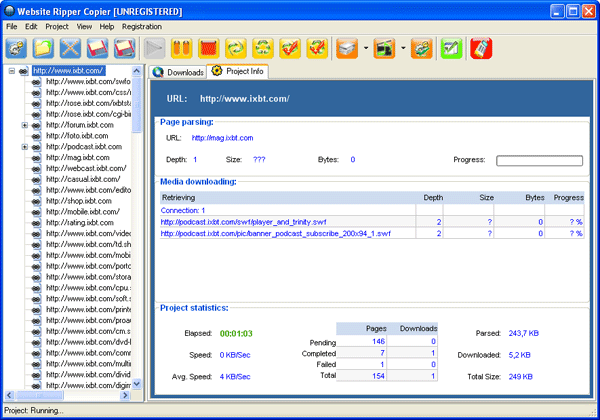Click the pause download toolbar icon
The width and height of the screenshot is (600, 420).
click(182, 48)
